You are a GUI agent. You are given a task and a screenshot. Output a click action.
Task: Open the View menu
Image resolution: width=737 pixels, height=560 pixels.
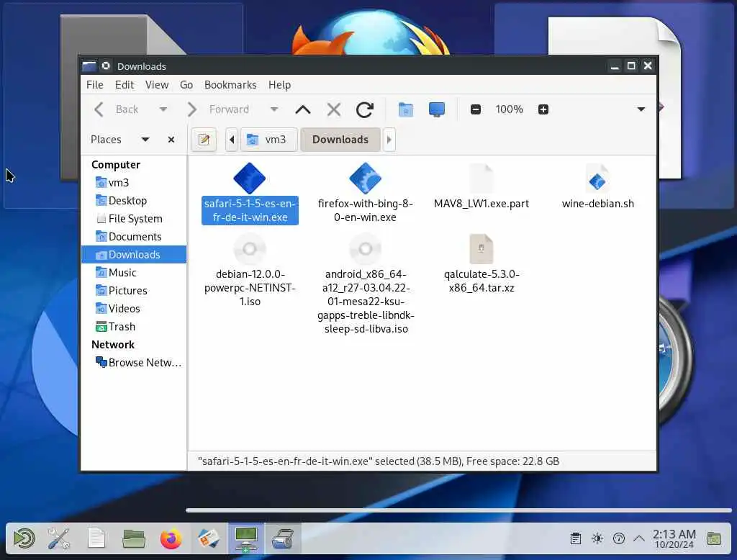click(x=157, y=85)
